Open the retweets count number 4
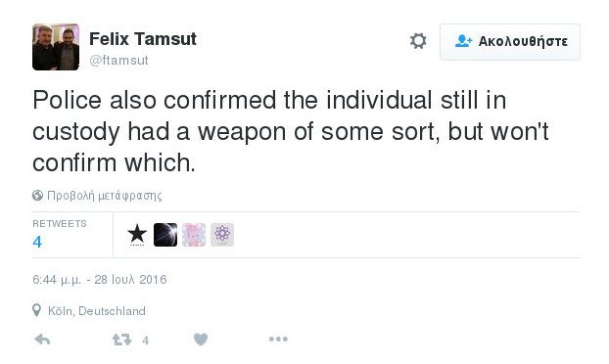609x364 pixels. coord(37,242)
